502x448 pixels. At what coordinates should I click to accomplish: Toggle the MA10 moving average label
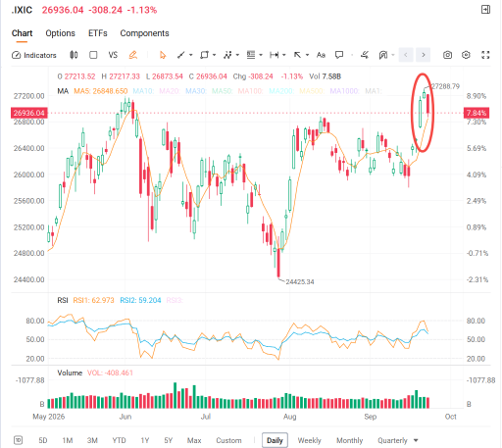(143, 91)
